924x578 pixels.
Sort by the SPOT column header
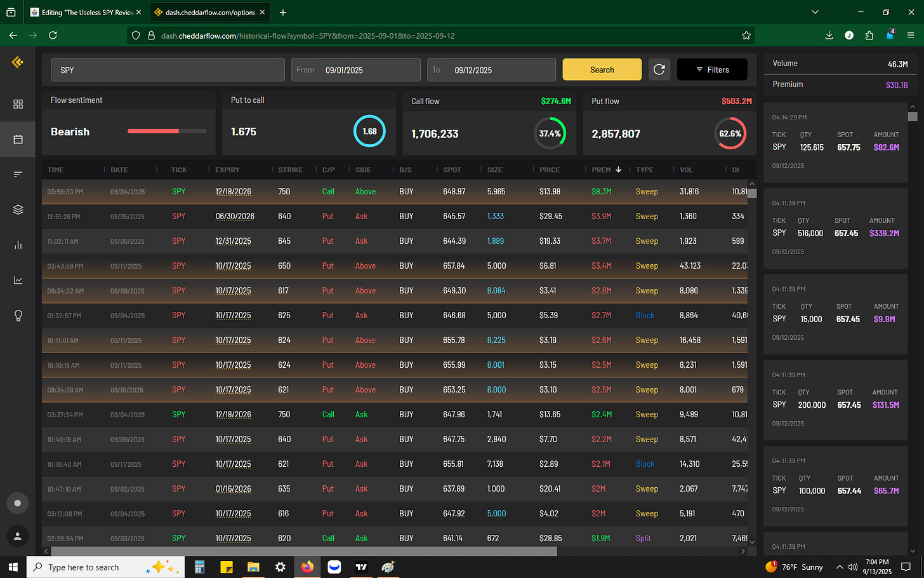tap(452, 170)
